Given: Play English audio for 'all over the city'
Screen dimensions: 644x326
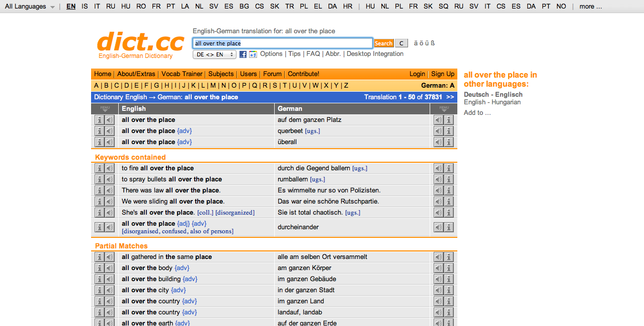Looking at the screenshot, I should 109,290.
